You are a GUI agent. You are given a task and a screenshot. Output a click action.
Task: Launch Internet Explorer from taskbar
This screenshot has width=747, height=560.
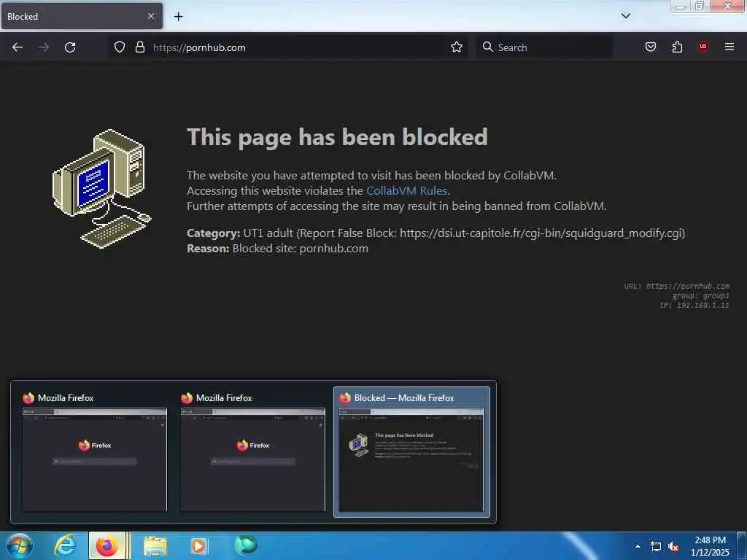click(x=65, y=545)
